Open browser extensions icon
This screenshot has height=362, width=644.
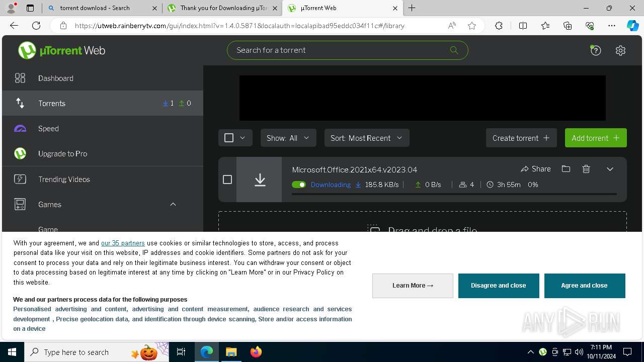coord(499,26)
